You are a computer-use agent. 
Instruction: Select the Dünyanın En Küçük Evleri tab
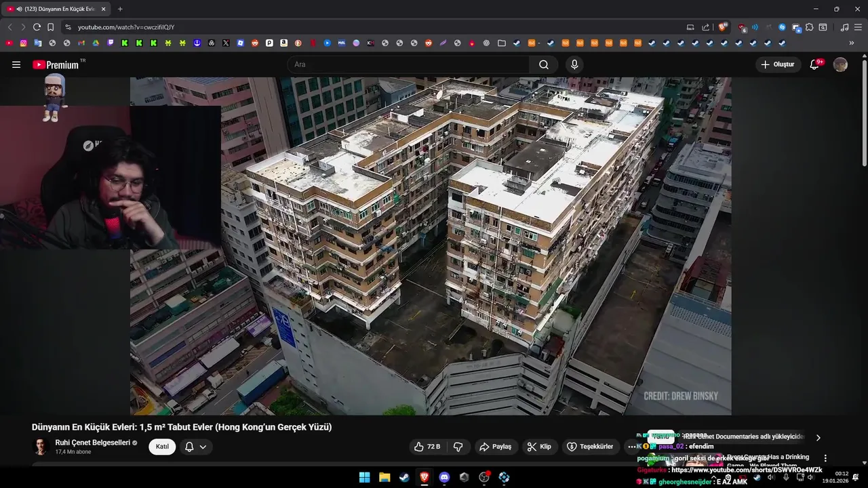point(57,9)
